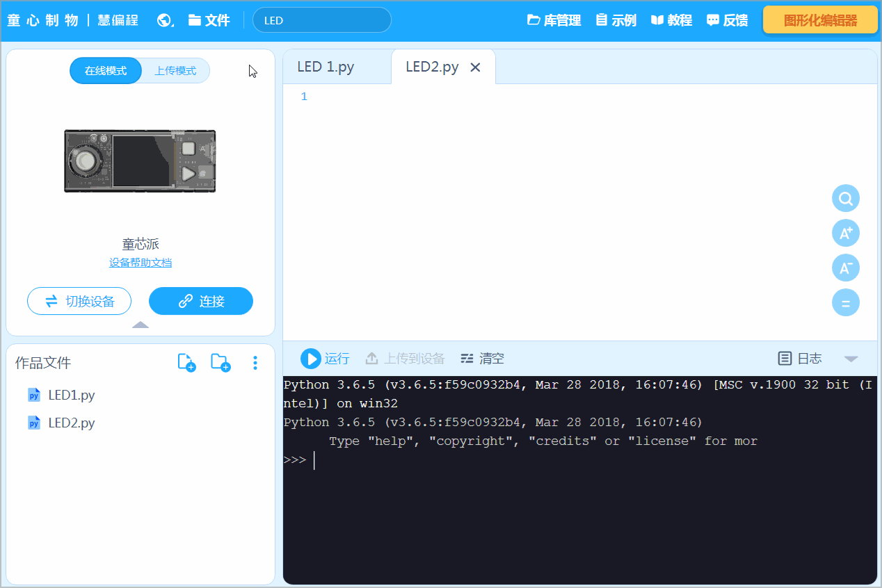This screenshot has height=588, width=882.
Task: Click 上传到设备 upload button
Action: [x=405, y=359]
